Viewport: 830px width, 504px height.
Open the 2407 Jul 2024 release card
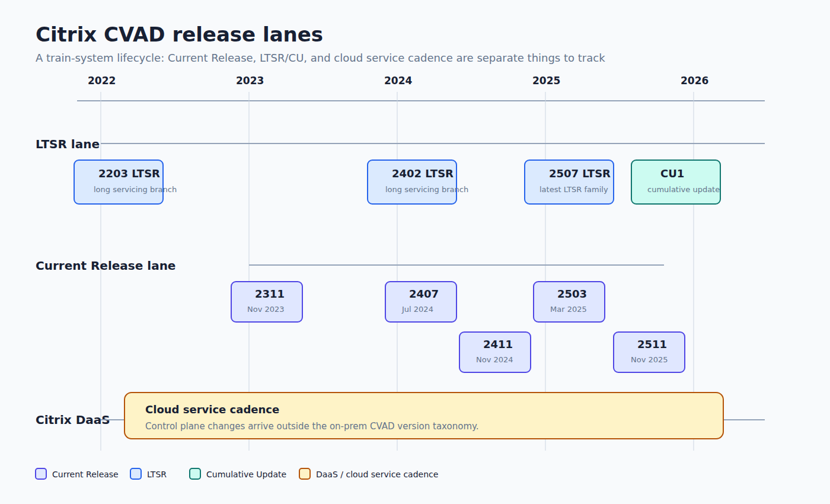pyautogui.click(x=421, y=302)
